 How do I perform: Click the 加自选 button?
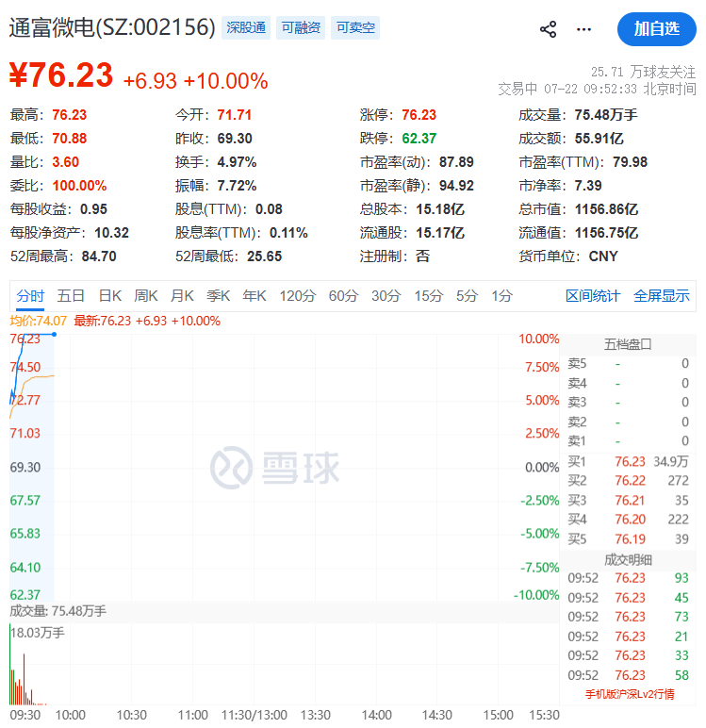656,29
